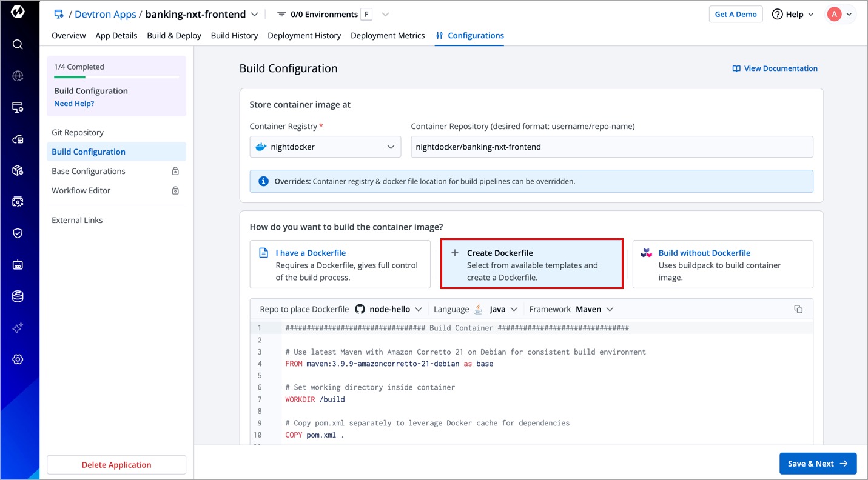Viewport: 868px width, 480px height.
Task: Click the Devtron logo in the sidebar
Action: [x=18, y=13]
